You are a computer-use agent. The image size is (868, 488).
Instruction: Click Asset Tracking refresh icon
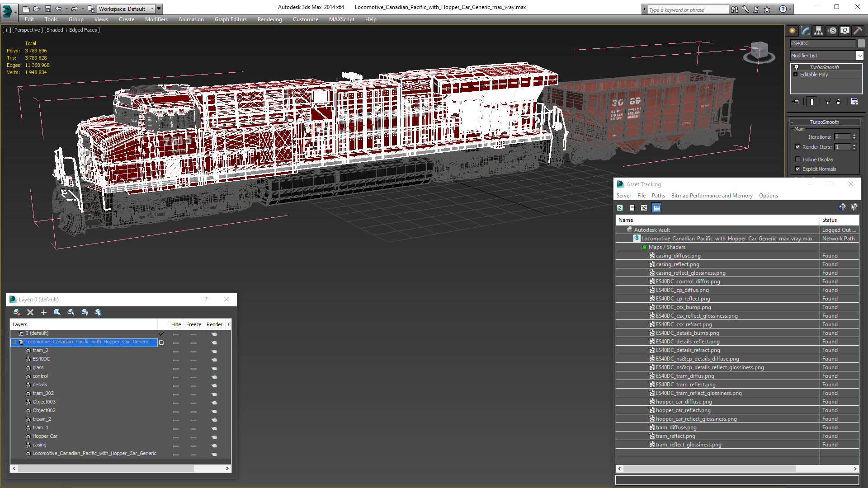click(x=620, y=208)
